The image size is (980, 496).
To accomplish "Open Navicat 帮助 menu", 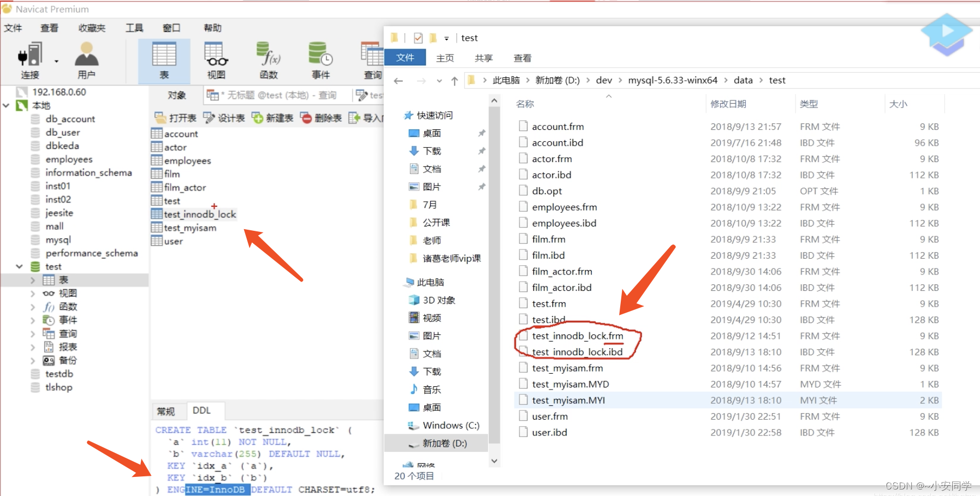I will coord(212,28).
